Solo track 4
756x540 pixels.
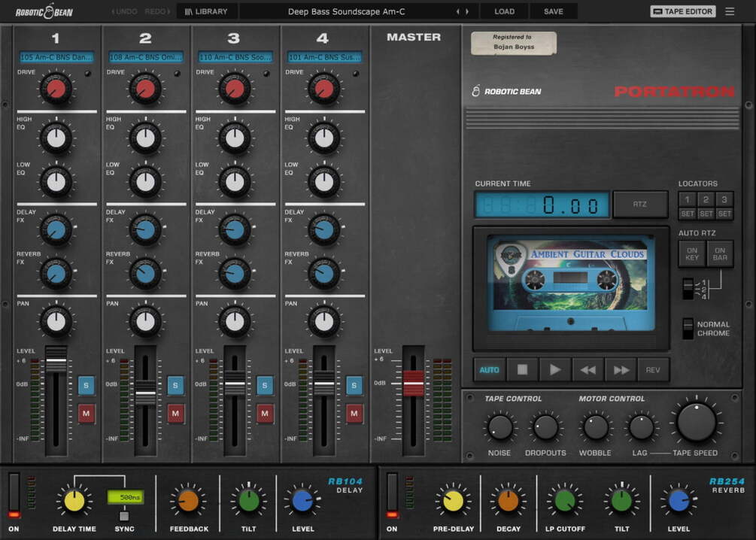pos(354,385)
